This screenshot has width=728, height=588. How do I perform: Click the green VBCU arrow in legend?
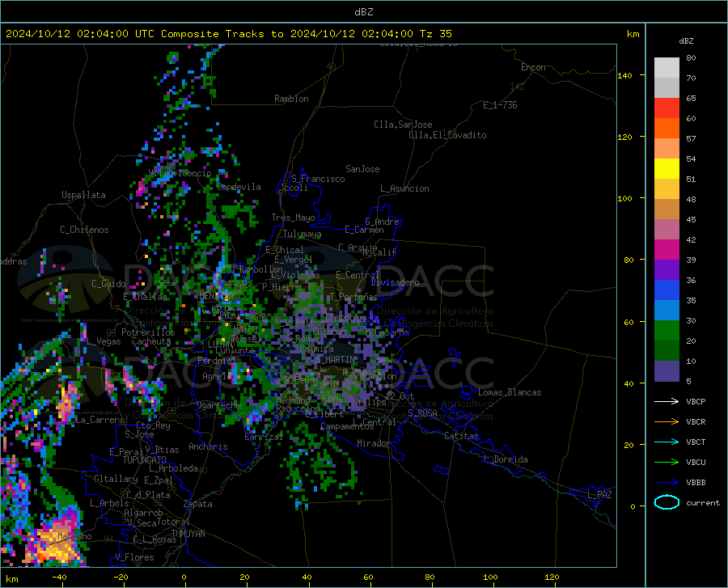click(667, 463)
